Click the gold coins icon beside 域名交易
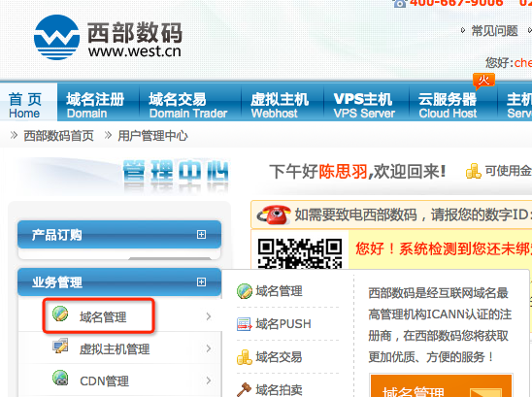Screen dimensions: 532x397 245,357
